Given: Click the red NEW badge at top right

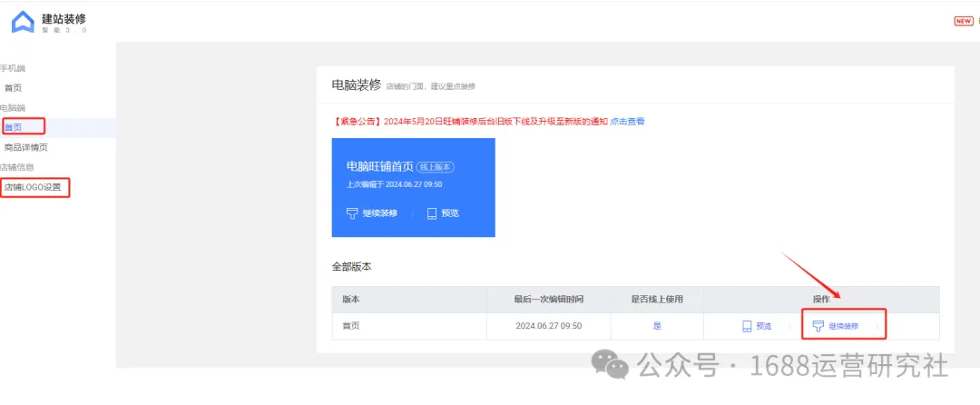Looking at the screenshot, I should [x=963, y=21].
